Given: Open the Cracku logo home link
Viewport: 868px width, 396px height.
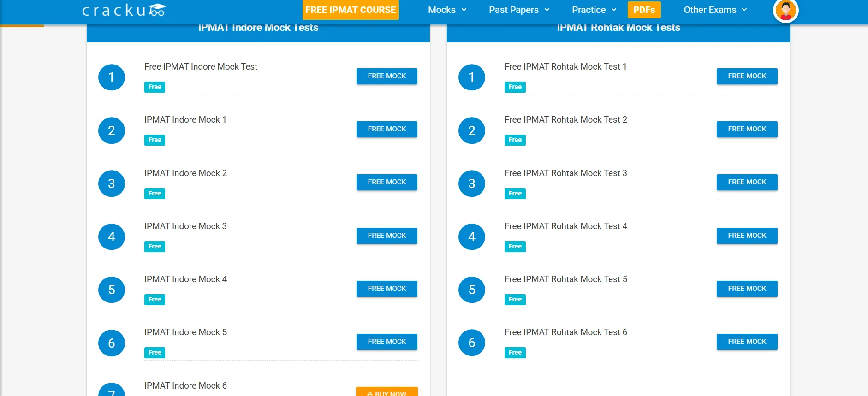Looking at the screenshot, I should [124, 10].
